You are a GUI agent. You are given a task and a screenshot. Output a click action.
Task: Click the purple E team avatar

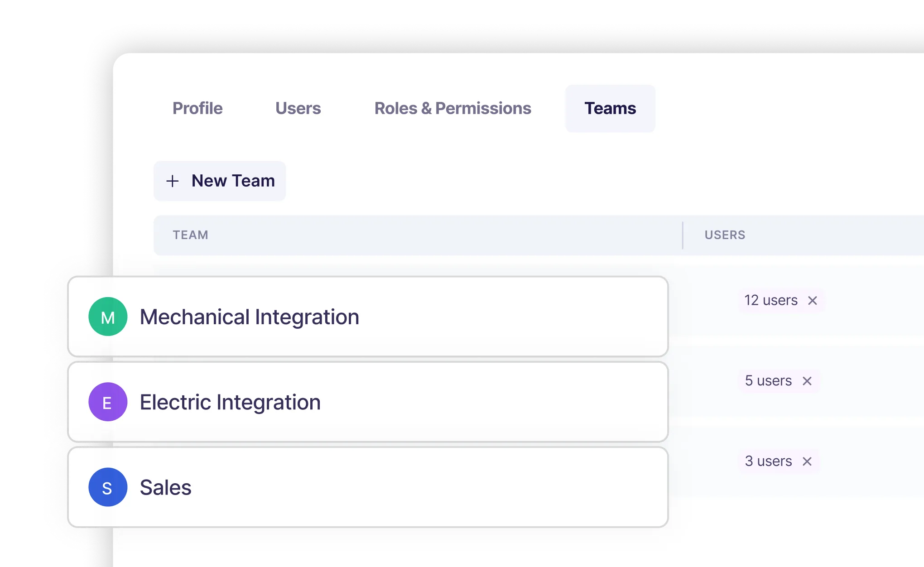108,402
